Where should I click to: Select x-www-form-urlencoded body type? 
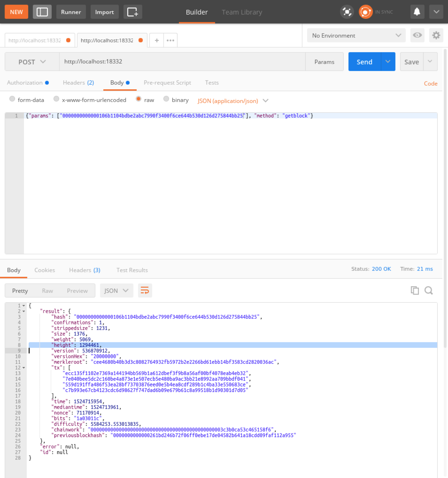click(56, 99)
